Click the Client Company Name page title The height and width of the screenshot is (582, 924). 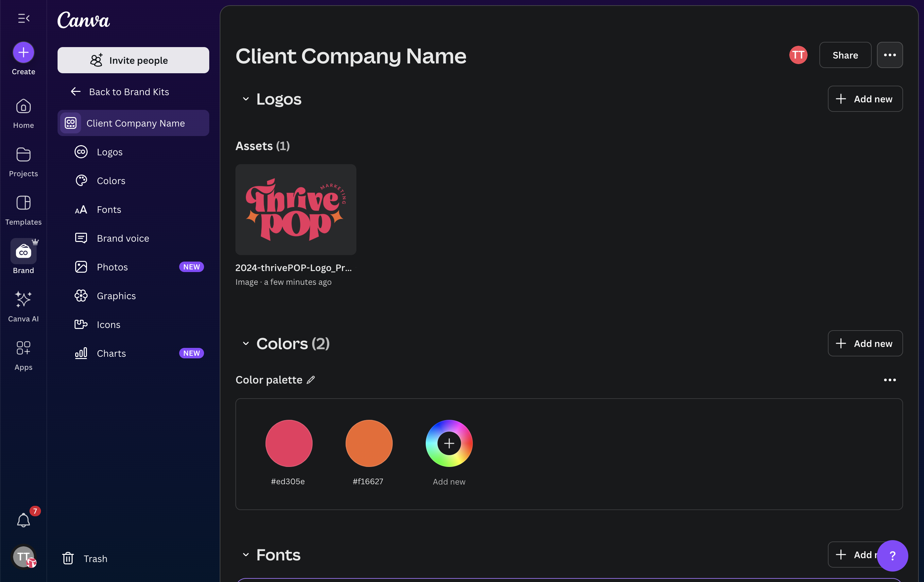coord(351,56)
